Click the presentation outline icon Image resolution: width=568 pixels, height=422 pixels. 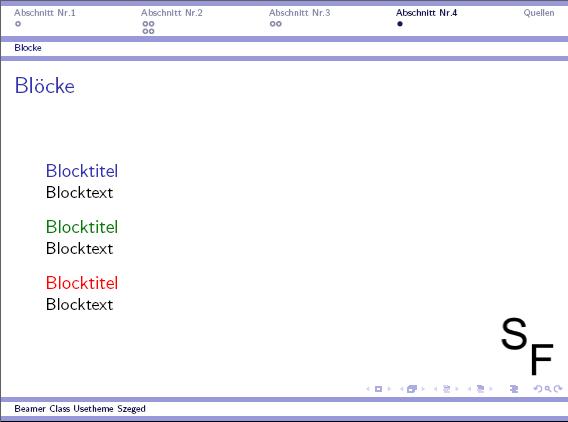click(514, 389)
